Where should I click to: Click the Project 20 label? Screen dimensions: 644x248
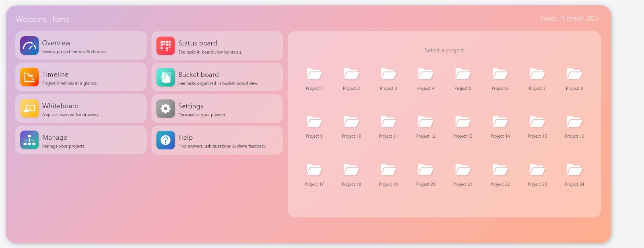[425, 184]
